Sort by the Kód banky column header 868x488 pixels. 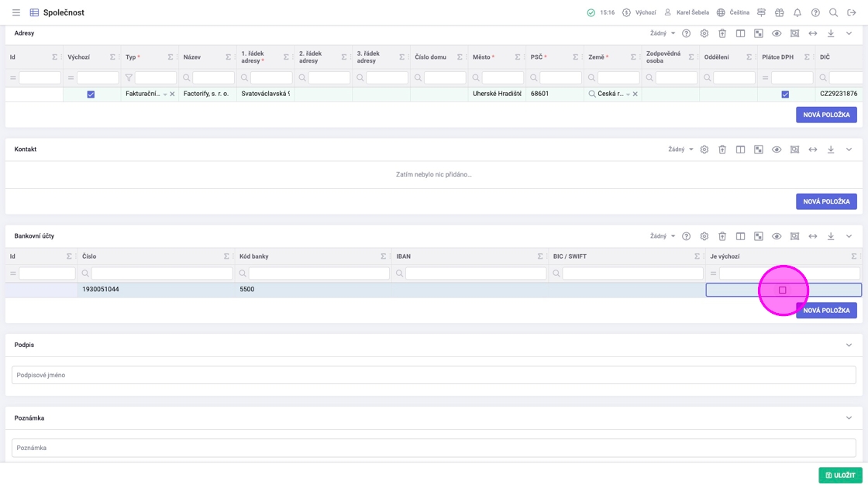[x=254, y=256]
